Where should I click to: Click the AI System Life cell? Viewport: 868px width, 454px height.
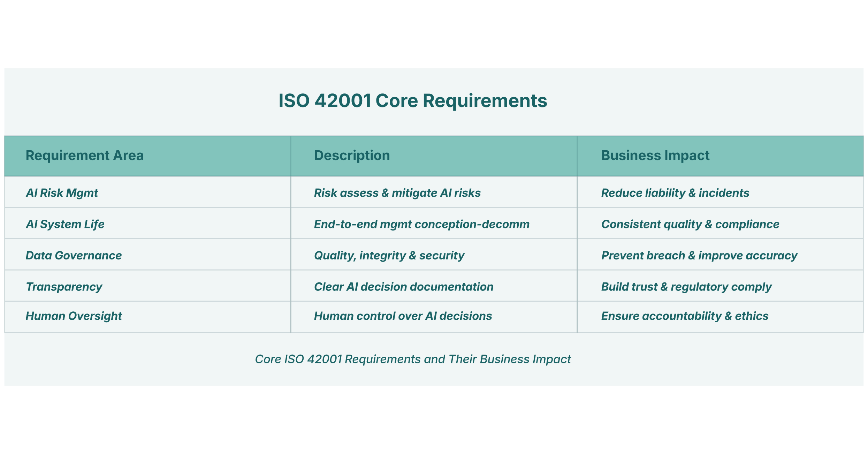point(65,224)
